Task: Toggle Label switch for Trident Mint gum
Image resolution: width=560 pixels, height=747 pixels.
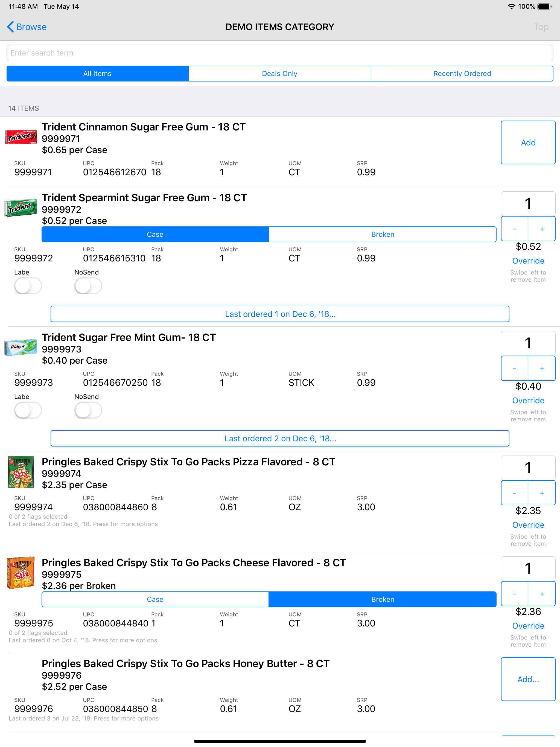Action: (28, 410)
